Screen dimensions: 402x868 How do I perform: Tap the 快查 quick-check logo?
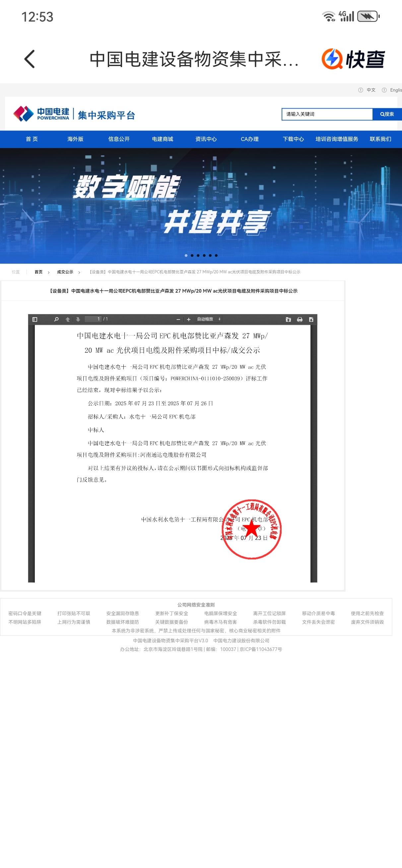353,59
